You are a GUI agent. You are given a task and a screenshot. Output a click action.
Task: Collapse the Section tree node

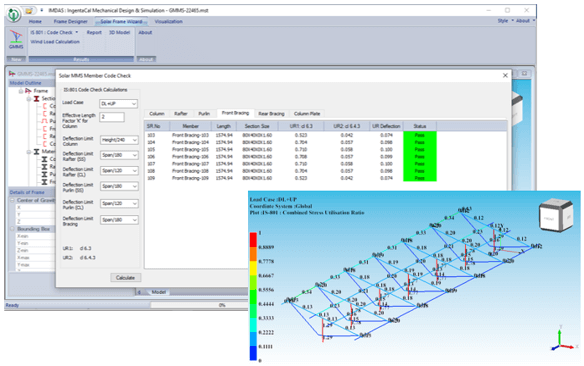29,99
